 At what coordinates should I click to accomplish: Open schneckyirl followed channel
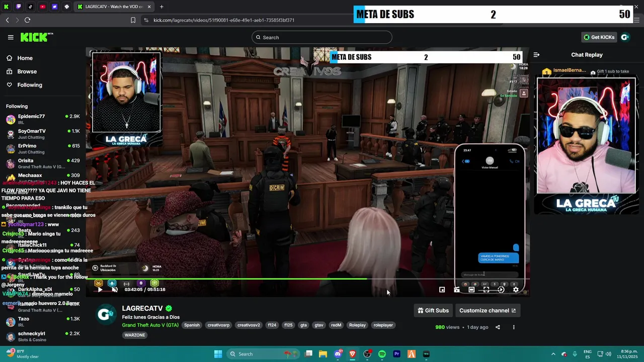pyautogui.click(x=43, y=336)
